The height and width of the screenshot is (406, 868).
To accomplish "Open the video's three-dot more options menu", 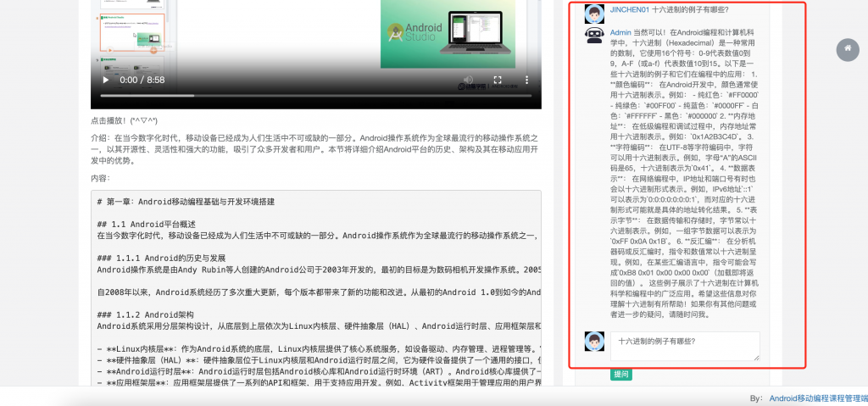I will (x=526, y=80).
